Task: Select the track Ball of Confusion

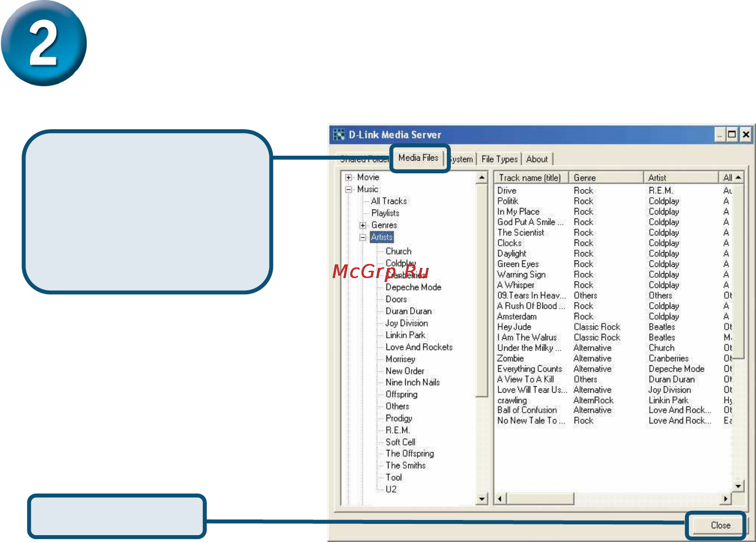Action: point(527,410)
